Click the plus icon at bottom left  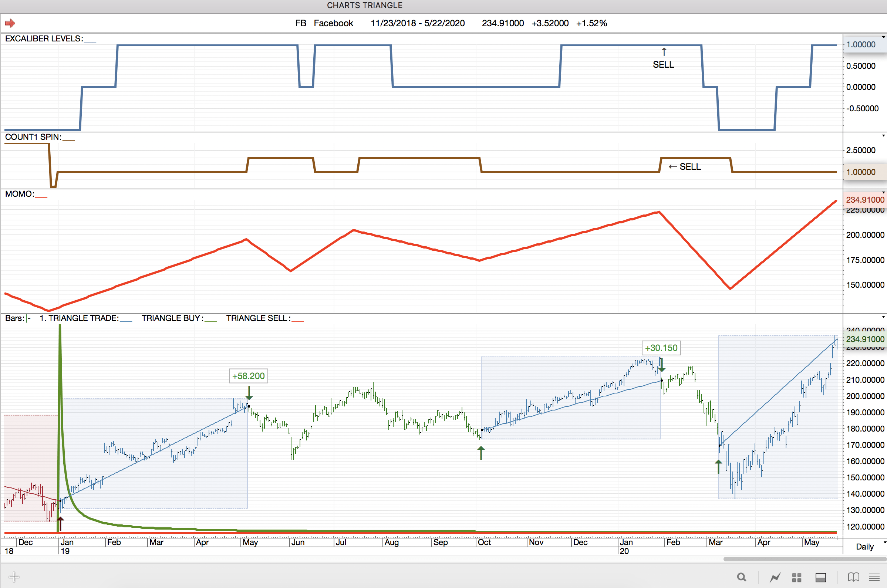[x=14, y=577]
